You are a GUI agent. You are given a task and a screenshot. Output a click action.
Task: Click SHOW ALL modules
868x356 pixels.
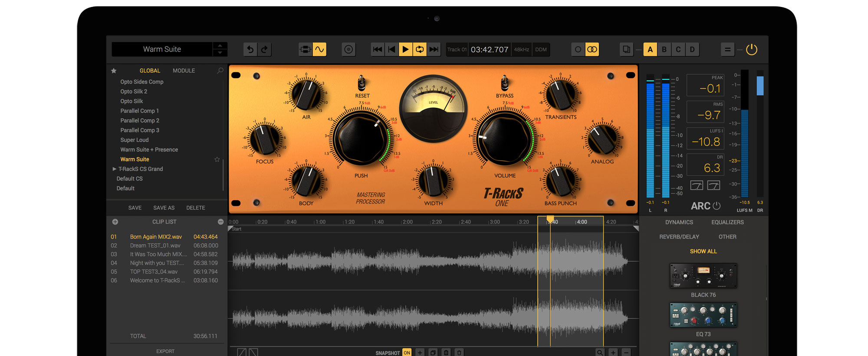[x=704, y=251]
